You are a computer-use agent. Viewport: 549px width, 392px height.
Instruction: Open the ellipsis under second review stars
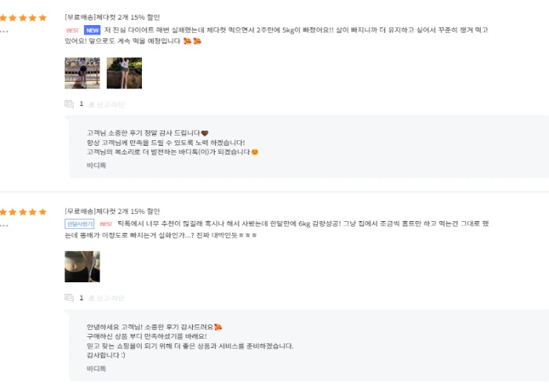tap(4, 226)
